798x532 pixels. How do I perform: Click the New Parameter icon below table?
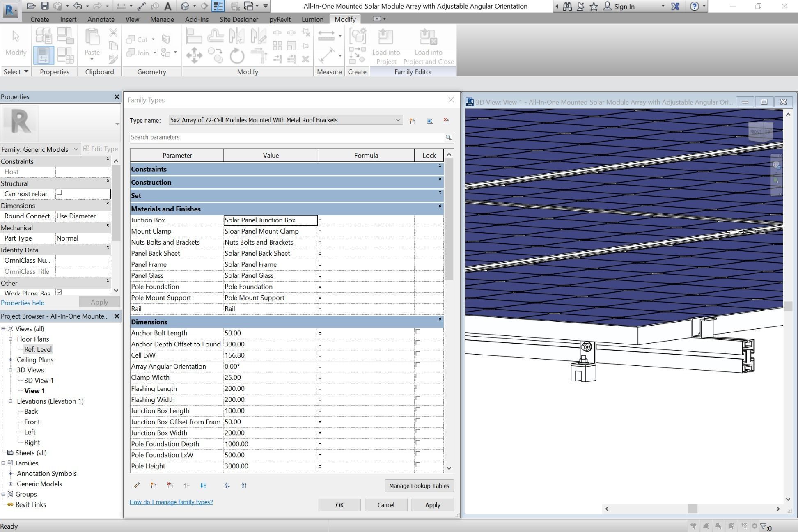[x=153, y=486]
